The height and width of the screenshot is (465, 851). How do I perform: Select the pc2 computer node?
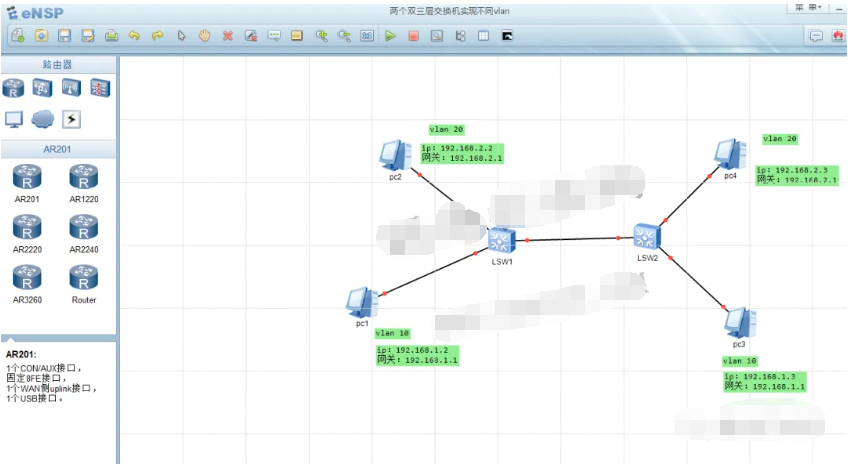pyautogui.click(x=395, y=156)
